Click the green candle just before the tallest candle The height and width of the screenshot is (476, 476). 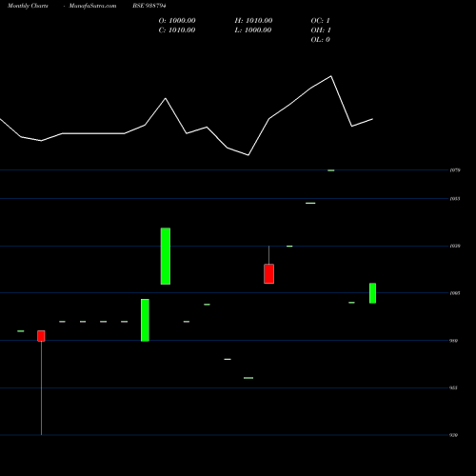tap(145, 320)
